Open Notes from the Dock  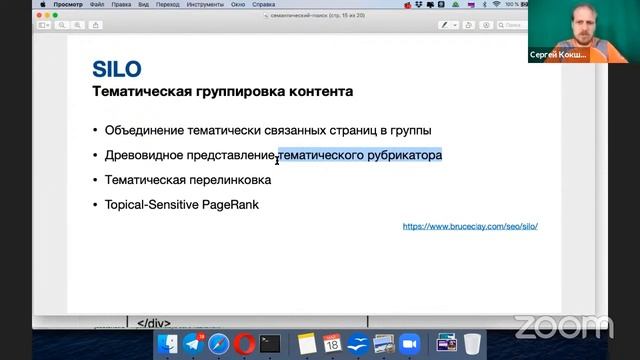[x=307, y=344]
